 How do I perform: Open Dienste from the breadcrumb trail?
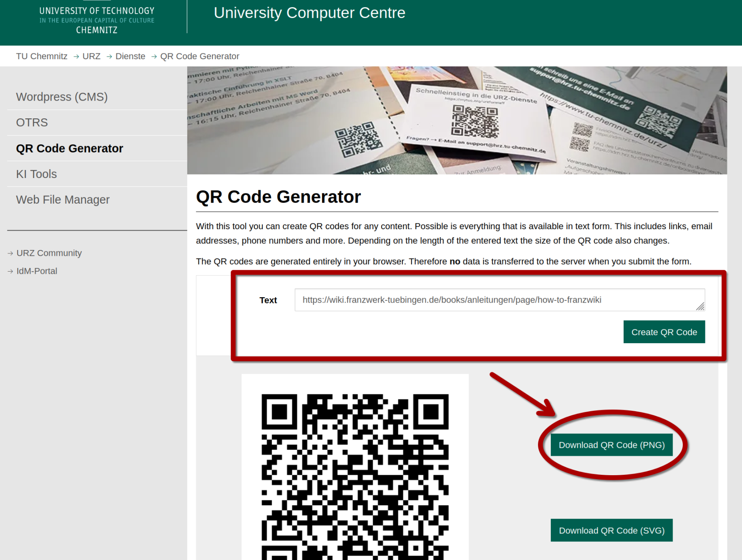pos(130,56)
